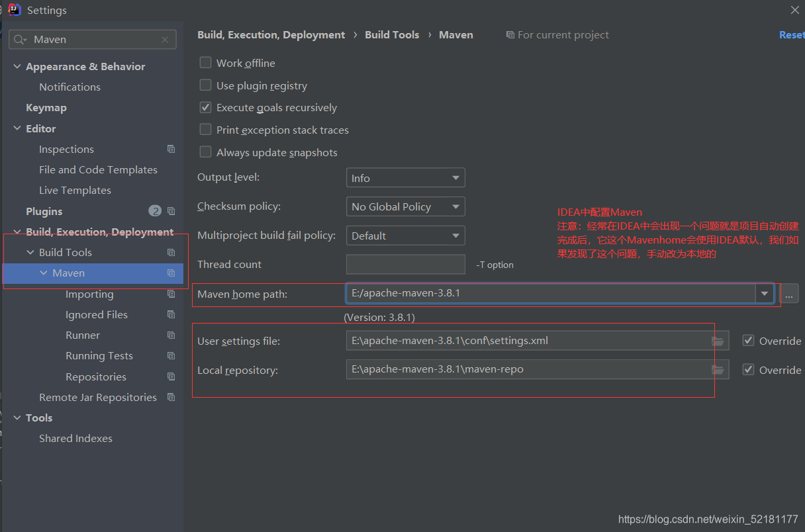This screenshot has width=805, height=532.
Task: Click the Maven home path text field
Action: tap(551, 293)
